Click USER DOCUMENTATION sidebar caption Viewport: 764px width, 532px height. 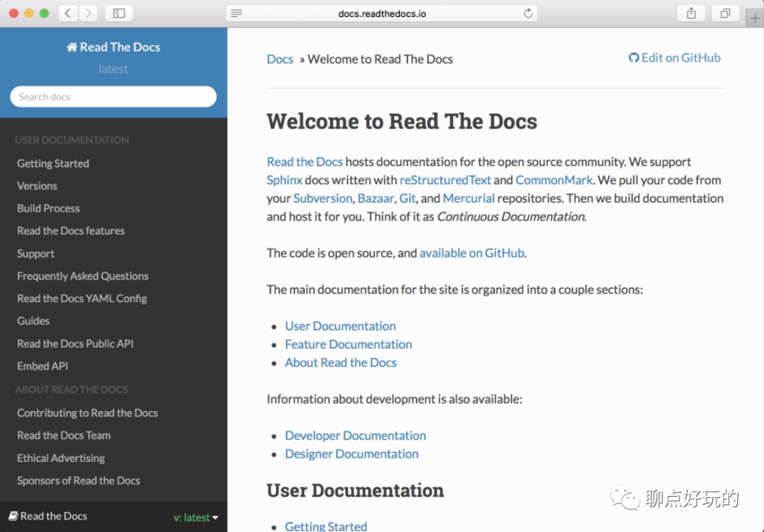[x=71, y=140]
